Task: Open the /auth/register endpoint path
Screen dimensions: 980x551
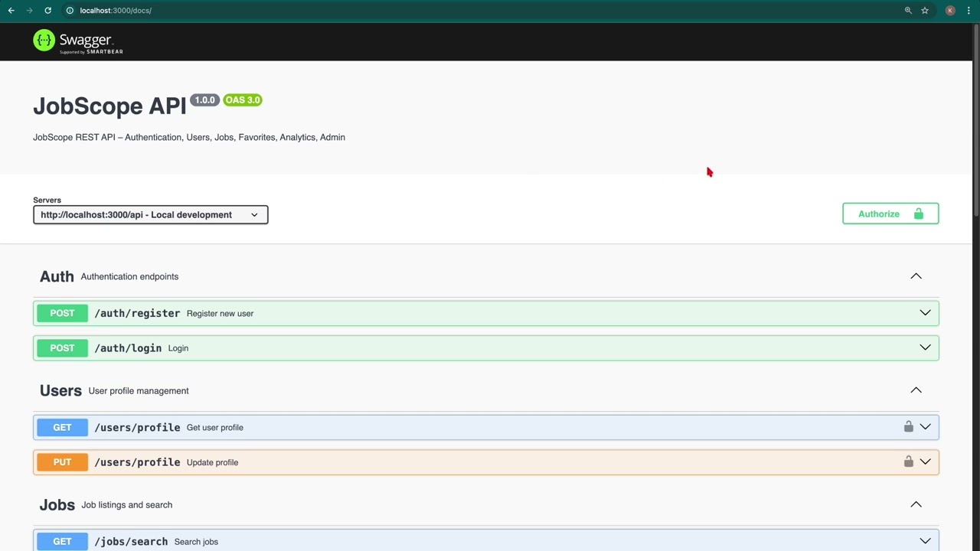Action: coord(137,313)
